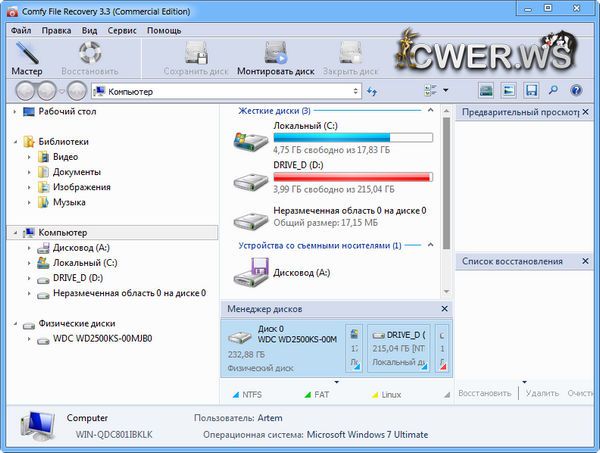The image size is (600, 453).
Task: Select the Локальный (C:) drive icon in main pane
Action: click(251, 140)
